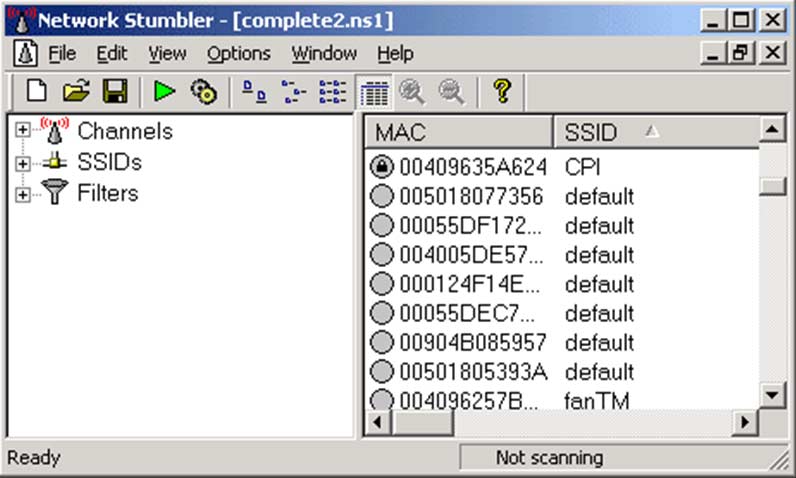Viewport: 796px width, 478px height.
Task: Click the horizontal scrollbar thumb
Action: (x=422, y=422)
